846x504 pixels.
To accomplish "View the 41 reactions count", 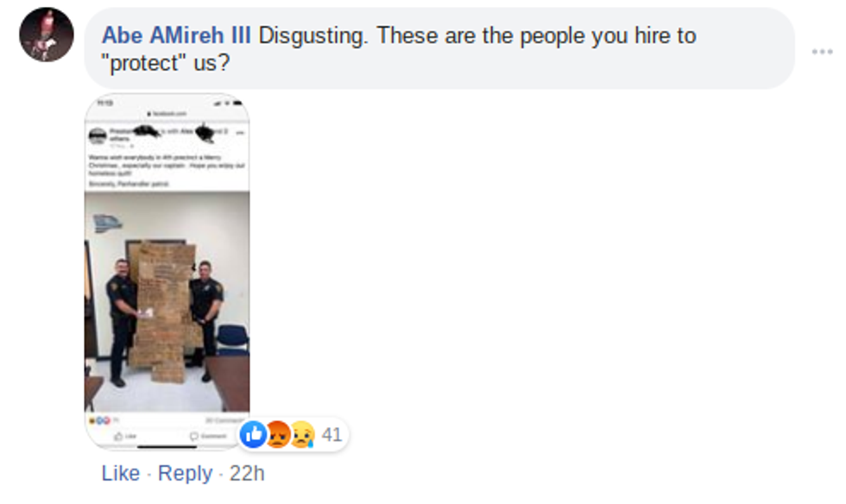I will pos(331,434).
